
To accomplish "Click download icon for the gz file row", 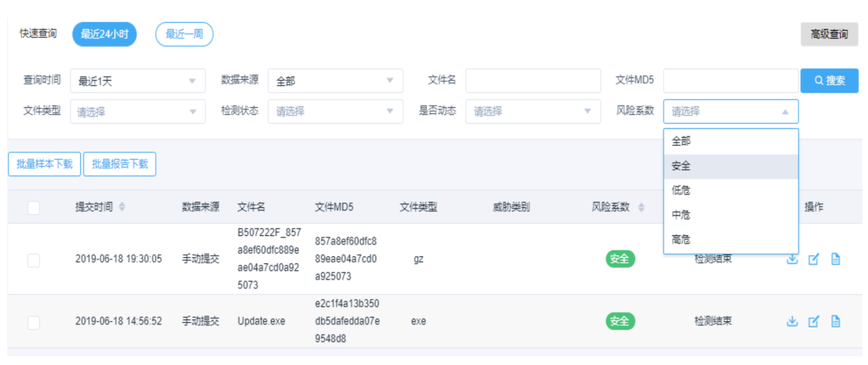I will pos(792,259).
